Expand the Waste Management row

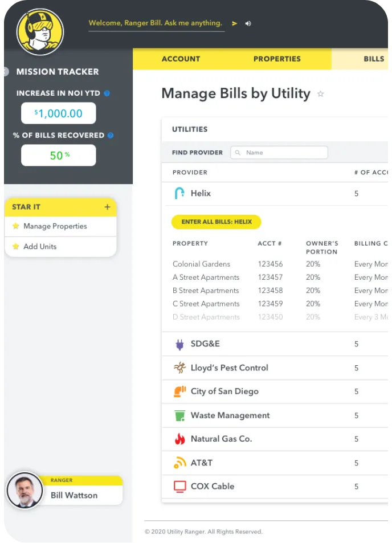point(275,415)
